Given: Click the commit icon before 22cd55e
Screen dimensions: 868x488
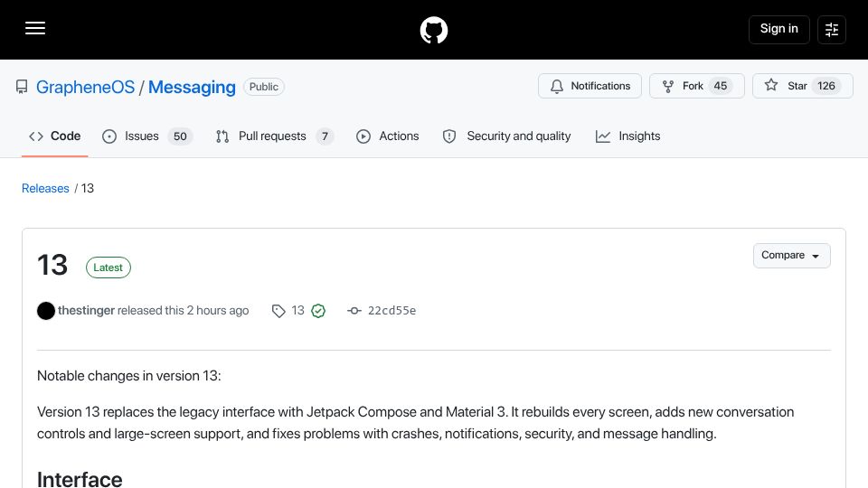Looking at the screenshot, I should tap(354, 311).
